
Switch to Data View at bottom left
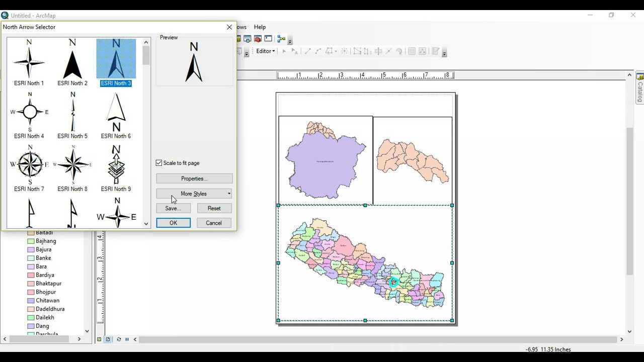click(x=99, y=339)
